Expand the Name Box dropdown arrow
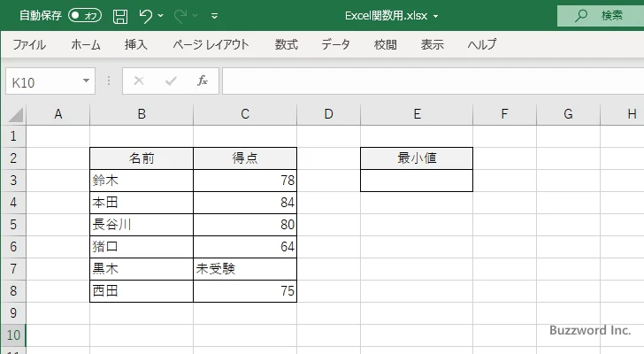 pos(87,81)
